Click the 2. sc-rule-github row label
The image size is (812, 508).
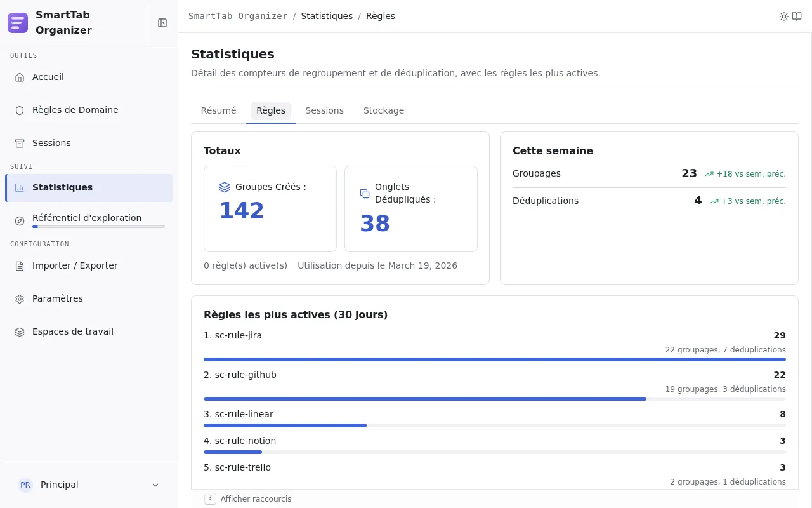coord(240,375)
